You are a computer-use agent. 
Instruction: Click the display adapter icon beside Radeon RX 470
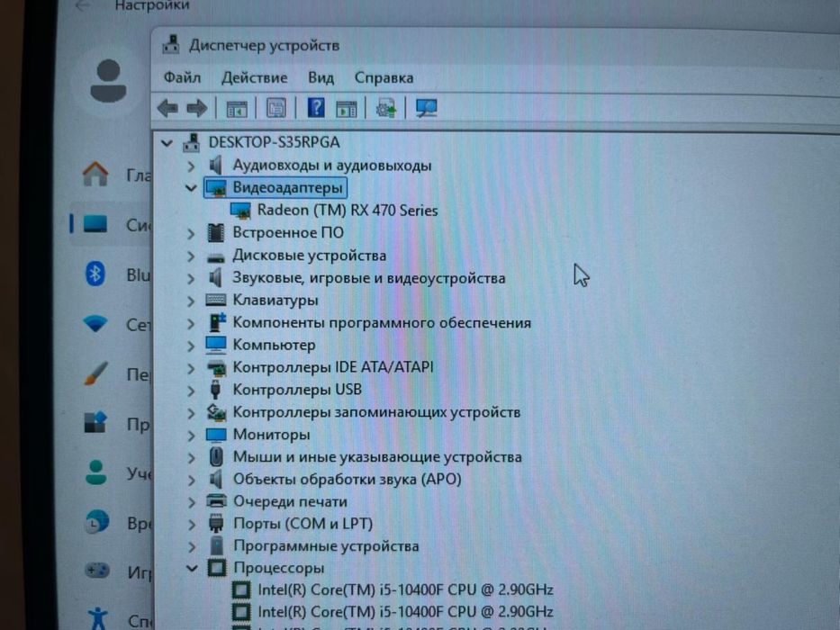tap(240, 211)
